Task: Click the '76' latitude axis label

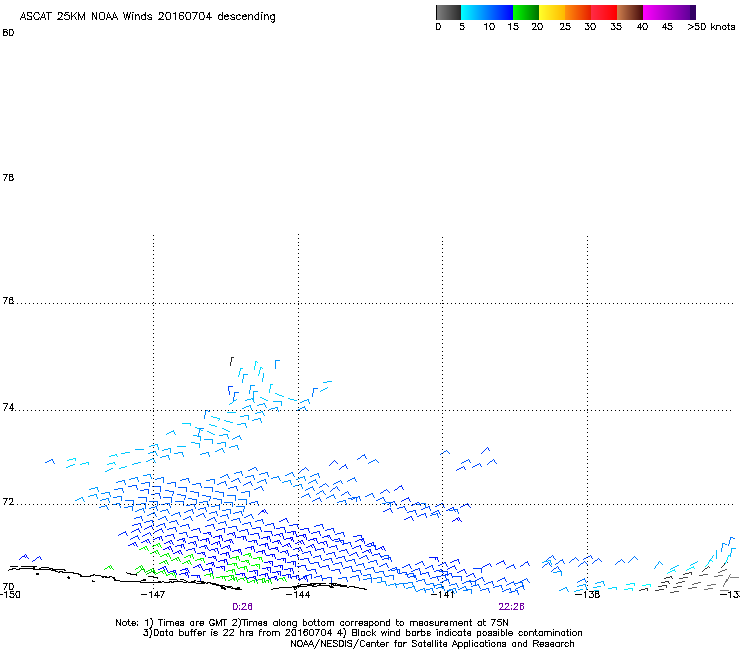Action: point(8,301)
